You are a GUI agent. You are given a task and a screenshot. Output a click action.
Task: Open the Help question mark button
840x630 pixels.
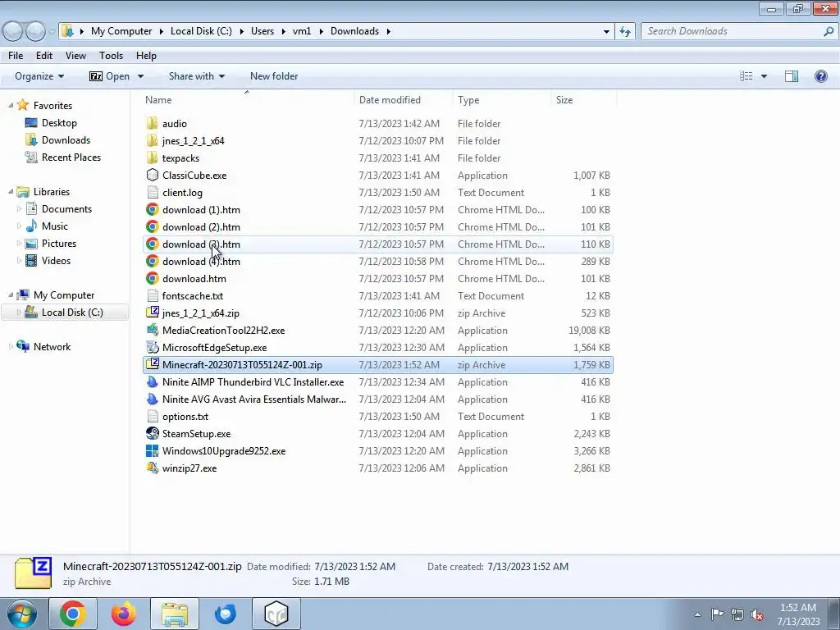point(820,76)
